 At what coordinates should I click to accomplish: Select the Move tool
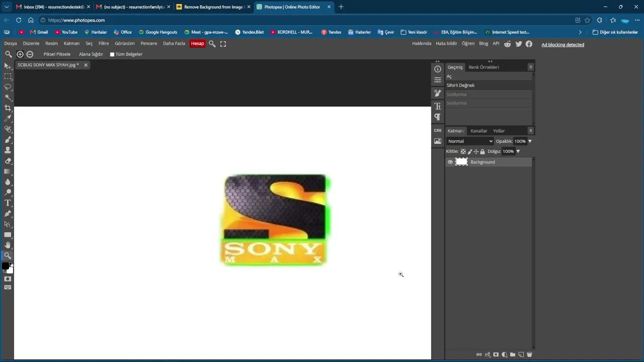[x=8, y=66]
